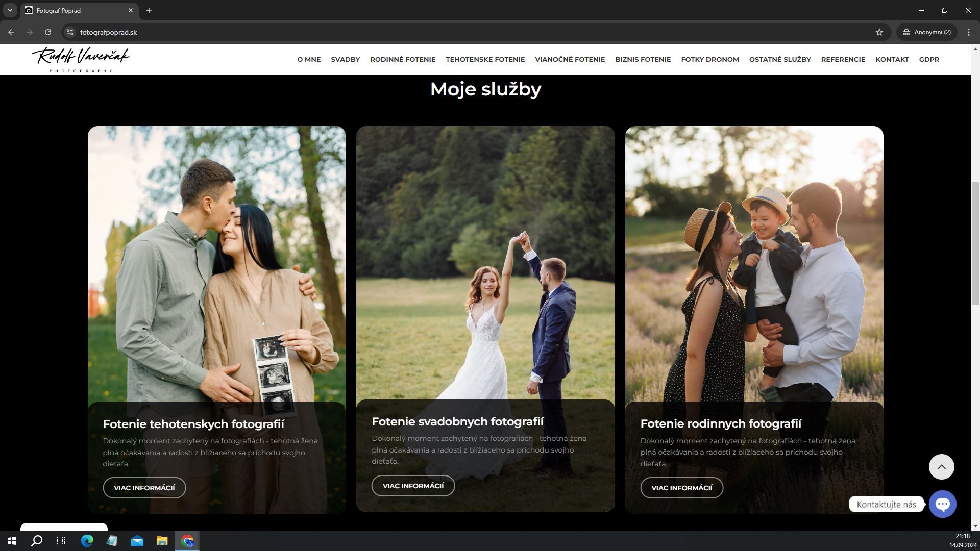The width and height of the screenshot is (980, 551).
Task: Switch to Chrome on the taskbar
Action: (187, 541)
